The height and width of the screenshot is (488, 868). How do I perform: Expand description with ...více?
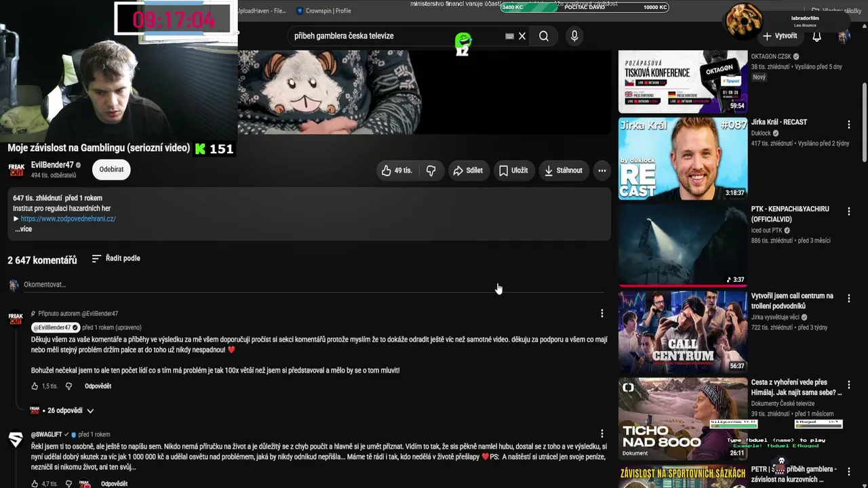click(24, 229)
